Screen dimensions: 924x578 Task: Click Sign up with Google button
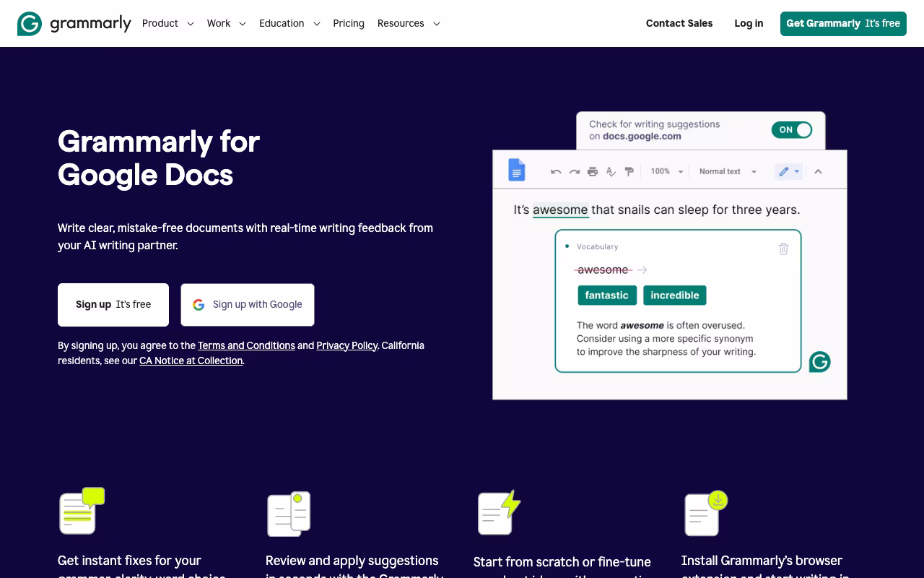[x=248, y=305]
